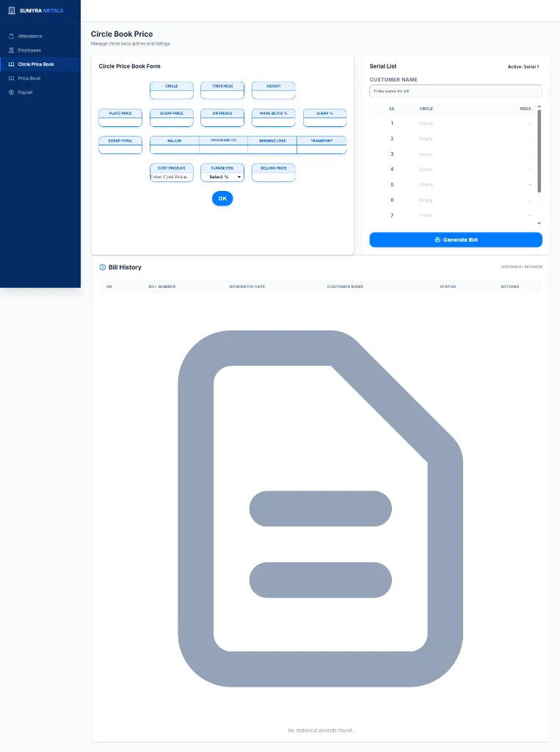
Task: Click the Serial List scroll down arrow
Action: click(539, 223)
